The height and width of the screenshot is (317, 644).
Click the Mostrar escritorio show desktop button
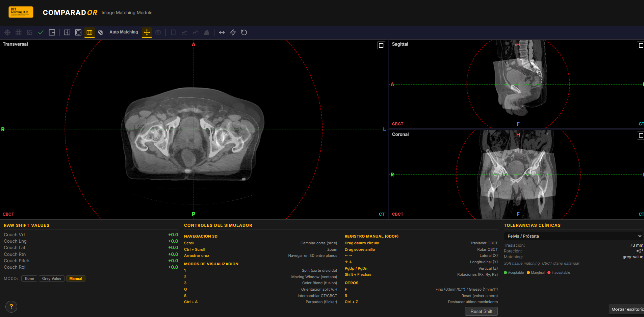627,309
